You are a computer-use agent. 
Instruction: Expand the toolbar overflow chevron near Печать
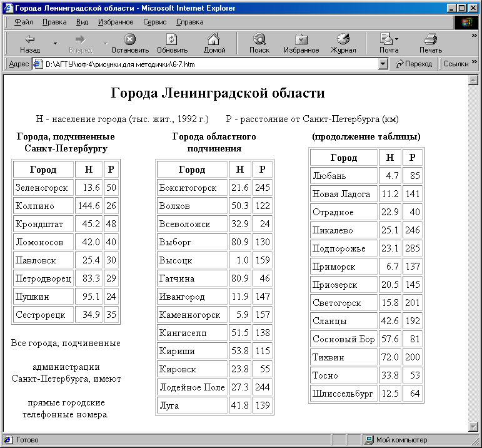(474, 36)
